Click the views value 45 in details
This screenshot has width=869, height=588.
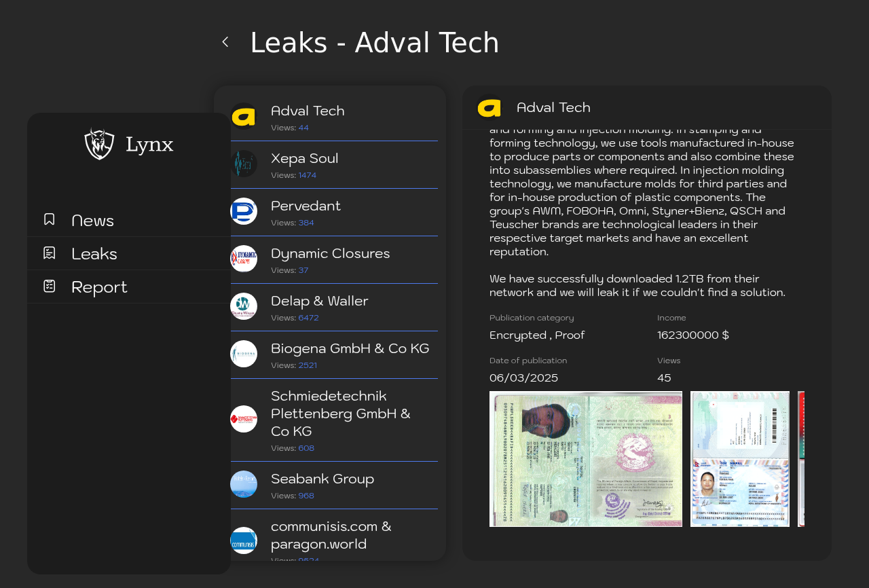coord(664,378)
